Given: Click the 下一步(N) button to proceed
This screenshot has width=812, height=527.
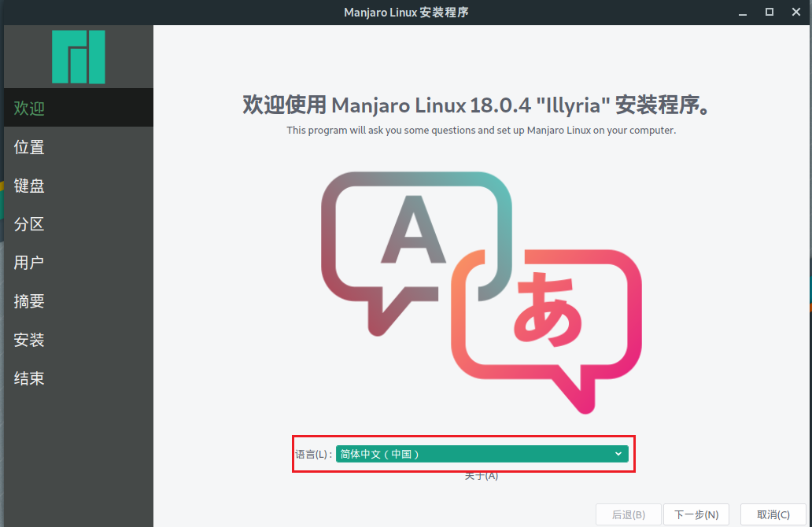Looking at the screenshot, I should 696,514.
